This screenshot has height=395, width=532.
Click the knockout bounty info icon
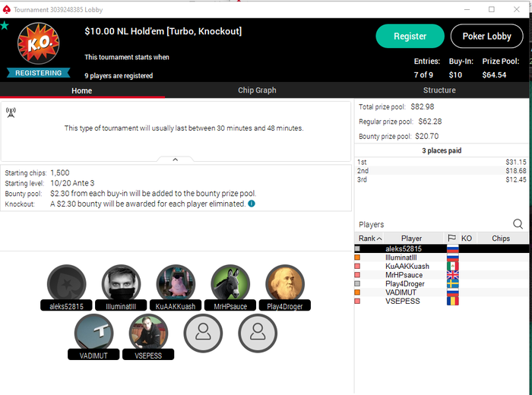point(252,204)
